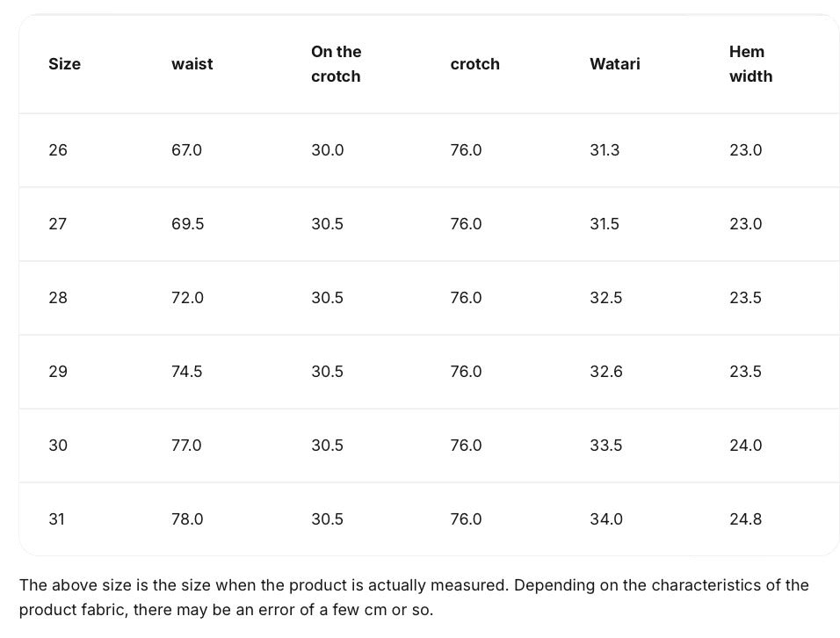Click the Hem width header

750,64
